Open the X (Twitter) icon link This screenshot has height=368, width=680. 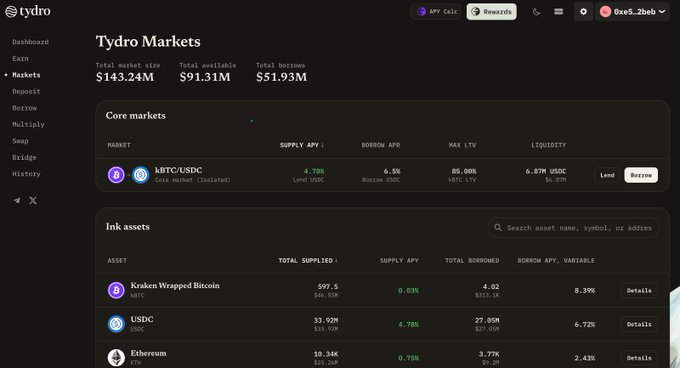(x=33, y=200)
